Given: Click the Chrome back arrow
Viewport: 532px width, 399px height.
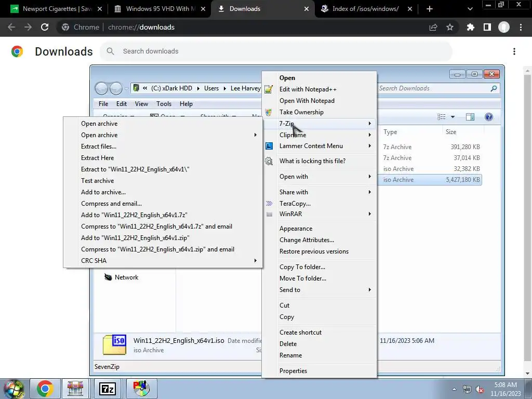Looking at the screenshot, I should pyautogui.click(x=11, y=27).
